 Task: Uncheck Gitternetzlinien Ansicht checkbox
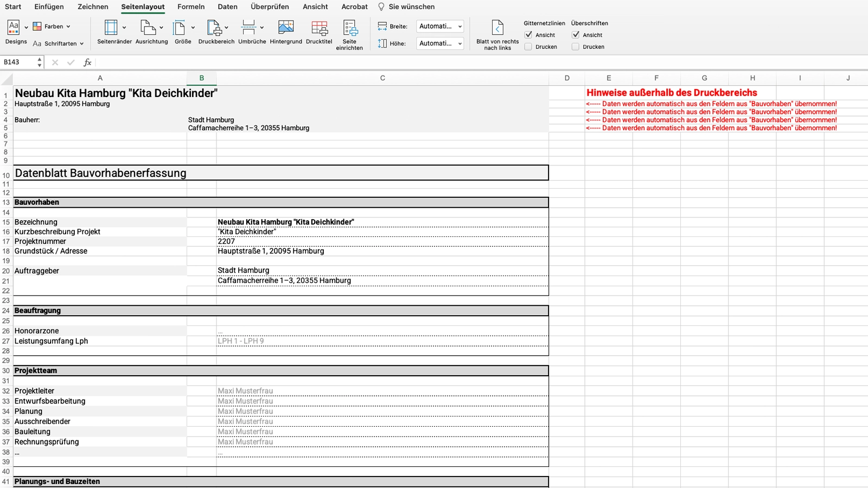(528, 35)
